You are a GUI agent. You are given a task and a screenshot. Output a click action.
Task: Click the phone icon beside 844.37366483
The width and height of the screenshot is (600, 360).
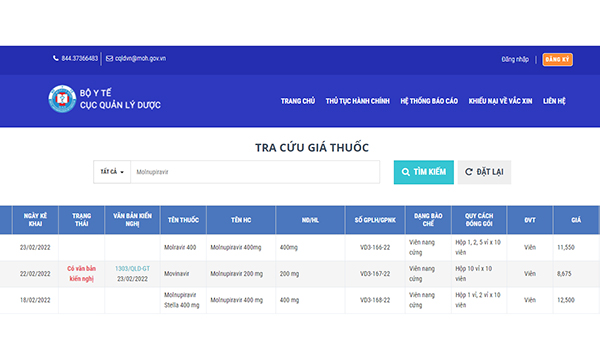(x=56, y=58)
